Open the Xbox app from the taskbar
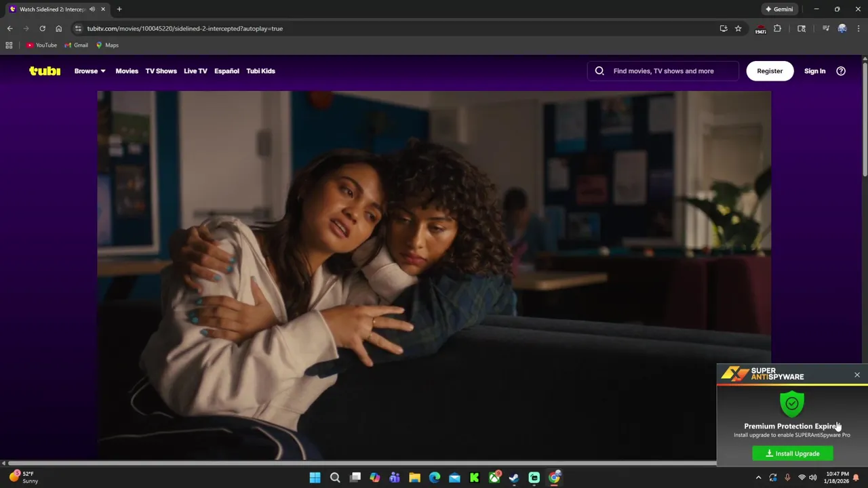 (494, 478)
